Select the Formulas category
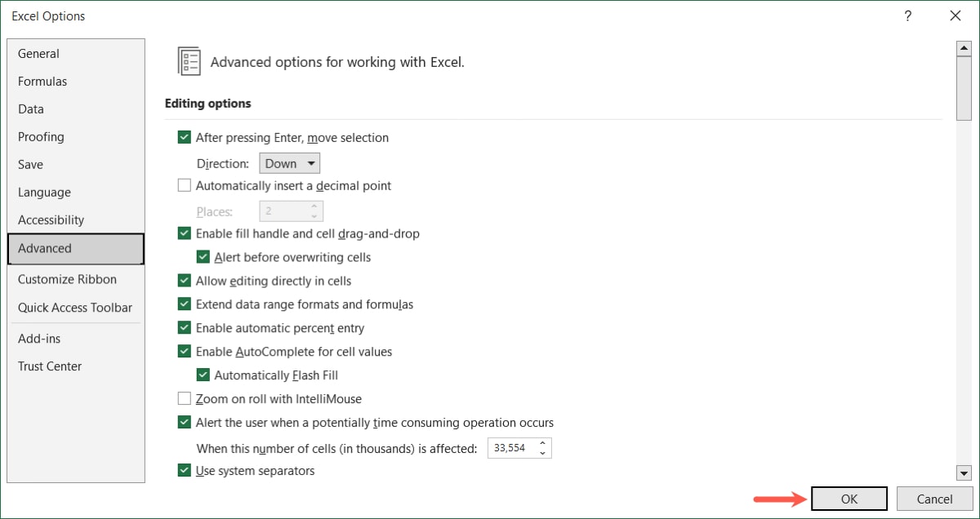The height and width of the screenshot is (519, 980). point(42,81)
